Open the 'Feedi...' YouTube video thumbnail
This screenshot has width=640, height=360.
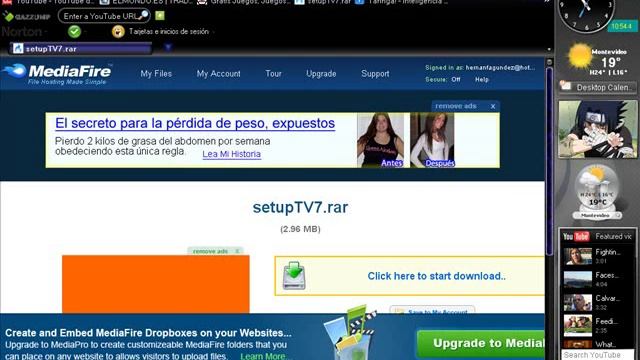click(x=578, y=325)
